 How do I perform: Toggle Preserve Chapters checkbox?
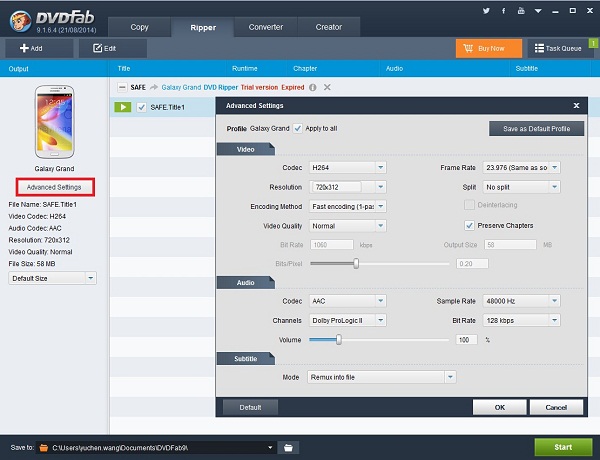coord(469,225)
